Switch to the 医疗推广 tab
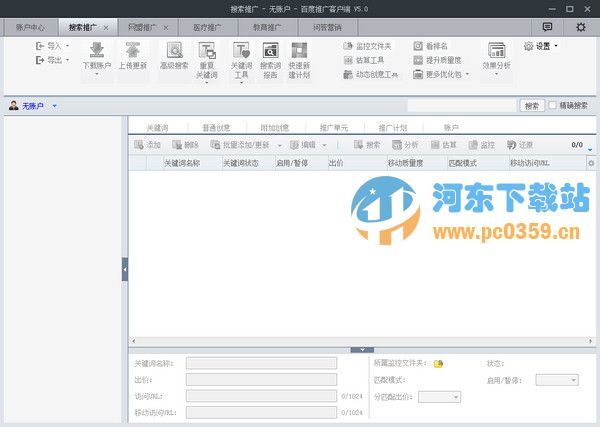 tap(207, 28)
